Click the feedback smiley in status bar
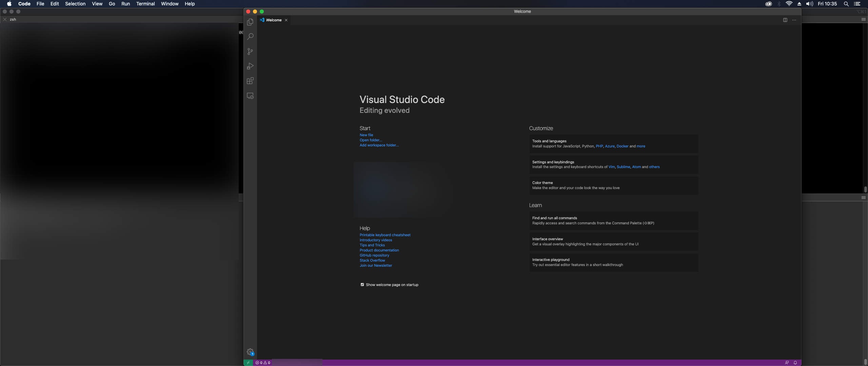 click(786, 362)
